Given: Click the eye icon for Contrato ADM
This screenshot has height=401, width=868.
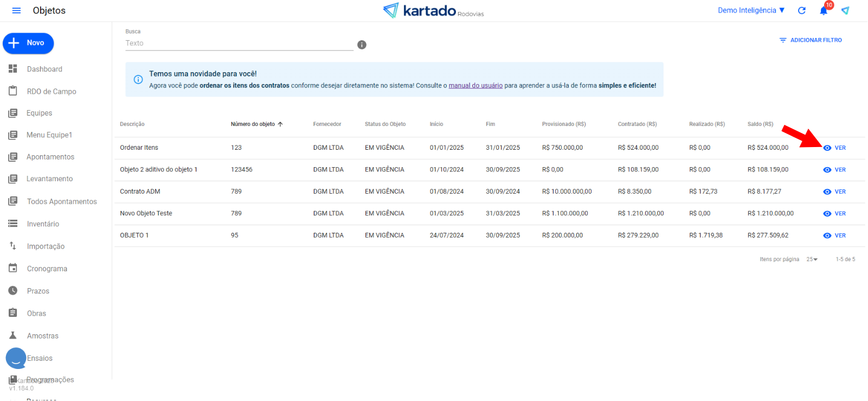Looking at the screenshot, I should (x=827, y=192).
